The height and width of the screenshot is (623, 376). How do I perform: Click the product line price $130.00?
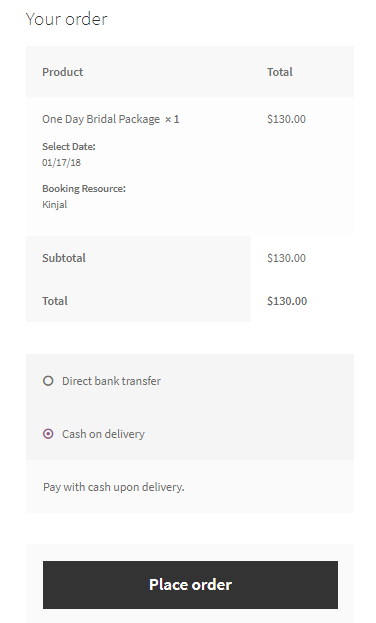coord(287,119)
